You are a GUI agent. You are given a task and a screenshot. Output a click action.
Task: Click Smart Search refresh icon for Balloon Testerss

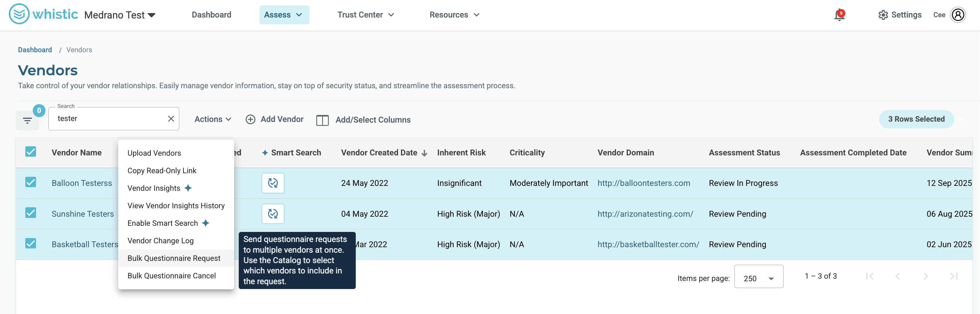(273, 183)
